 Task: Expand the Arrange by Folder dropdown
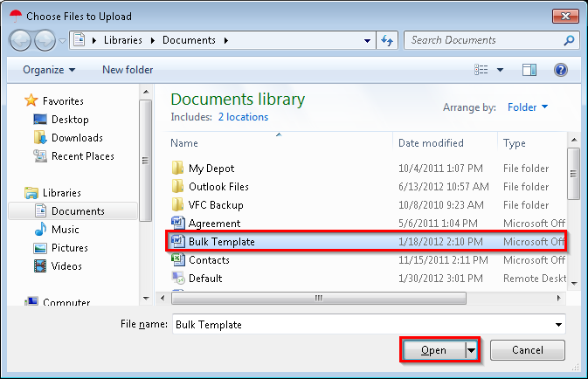tap(528, 107)
